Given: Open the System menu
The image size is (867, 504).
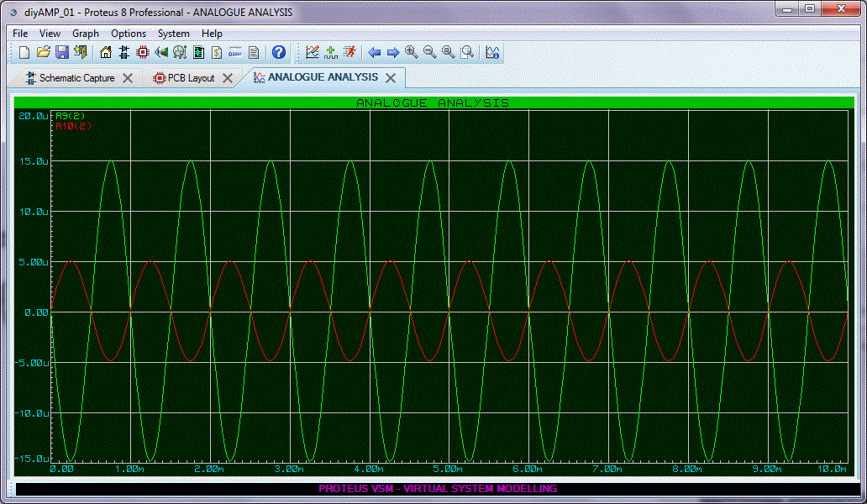Looking at the screenshot, I should 173,34.
